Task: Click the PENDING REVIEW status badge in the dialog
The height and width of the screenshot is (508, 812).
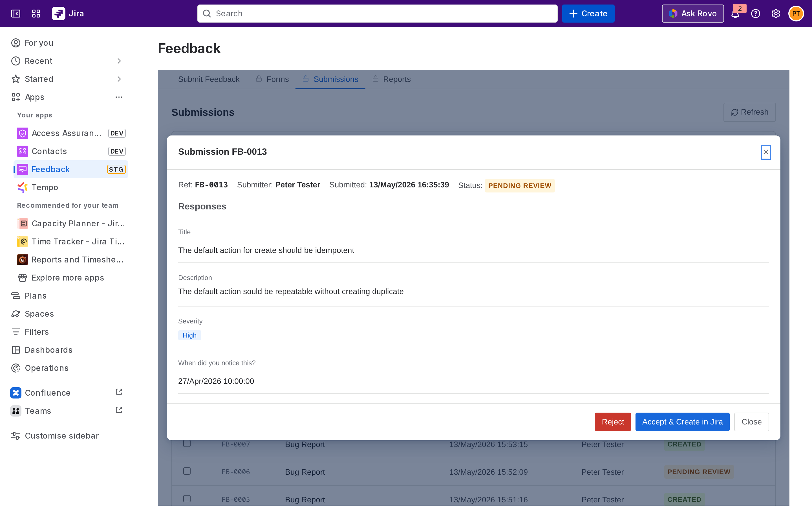Action: (x=519, y=186)
